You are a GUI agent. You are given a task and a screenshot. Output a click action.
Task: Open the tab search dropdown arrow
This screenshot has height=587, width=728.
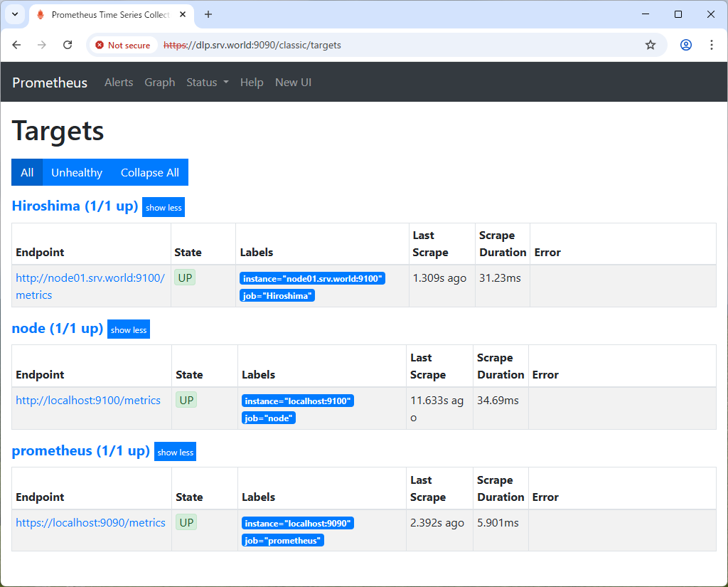pos(14,14)
